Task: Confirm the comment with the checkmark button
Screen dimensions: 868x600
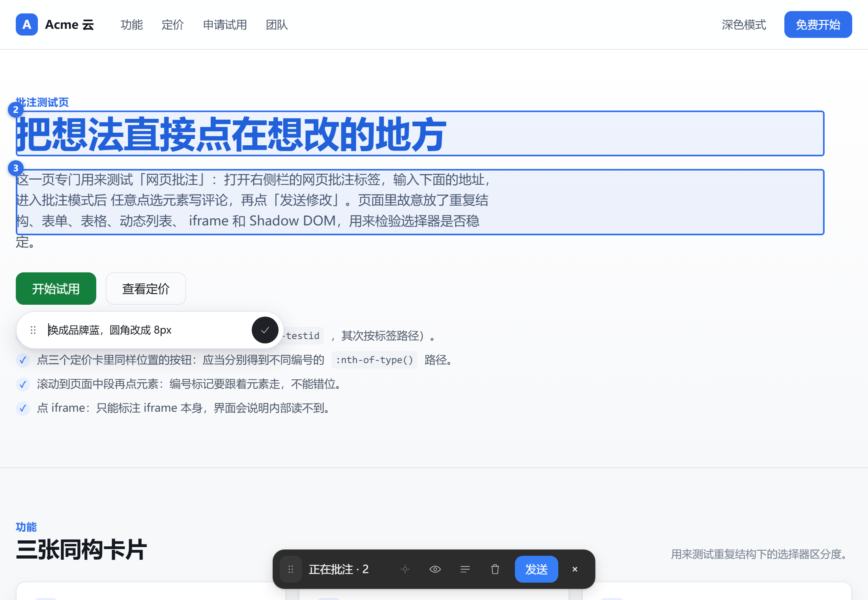Action: click(x=265, y=330)
